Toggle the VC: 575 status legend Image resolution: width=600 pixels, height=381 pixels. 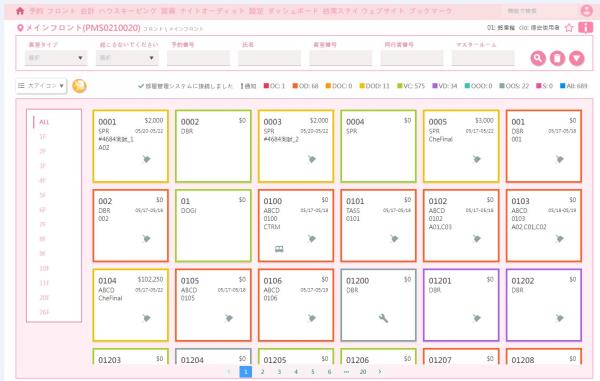pos(411,86)
